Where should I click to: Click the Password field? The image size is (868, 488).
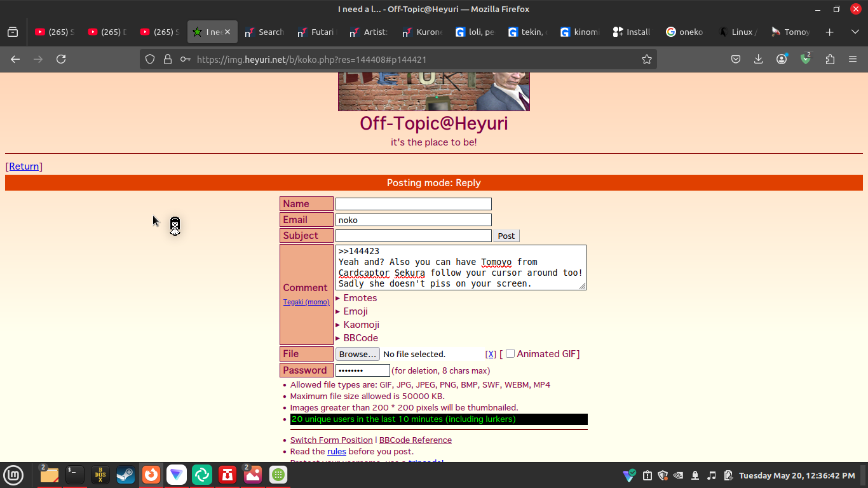(x=363, y=370)
